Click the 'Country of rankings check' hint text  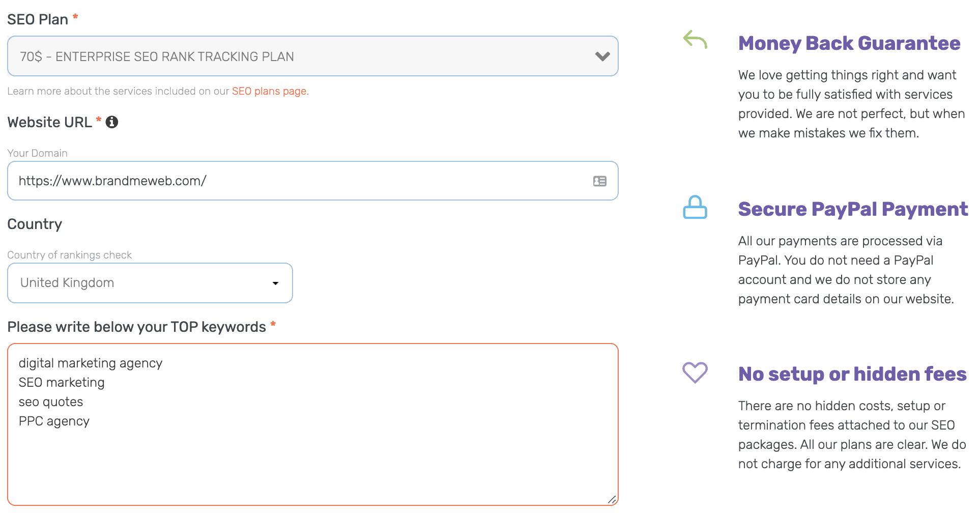coord(69,255)
